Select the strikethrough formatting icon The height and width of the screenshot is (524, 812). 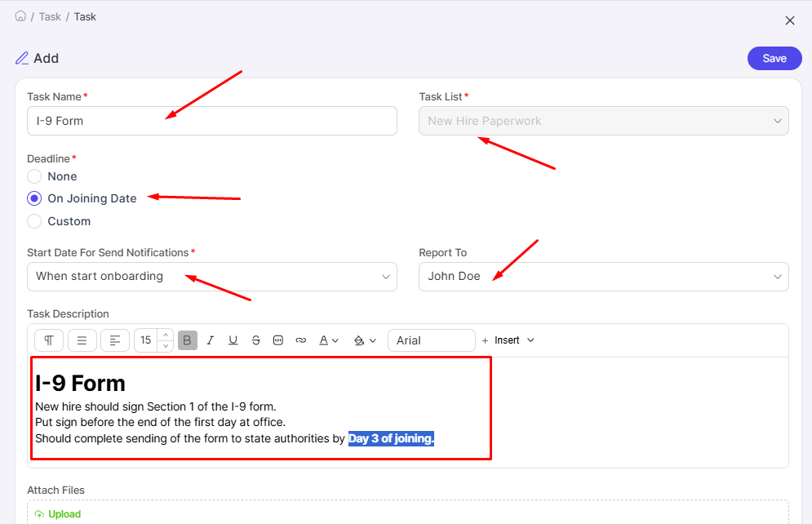click(x=255, y=340)
